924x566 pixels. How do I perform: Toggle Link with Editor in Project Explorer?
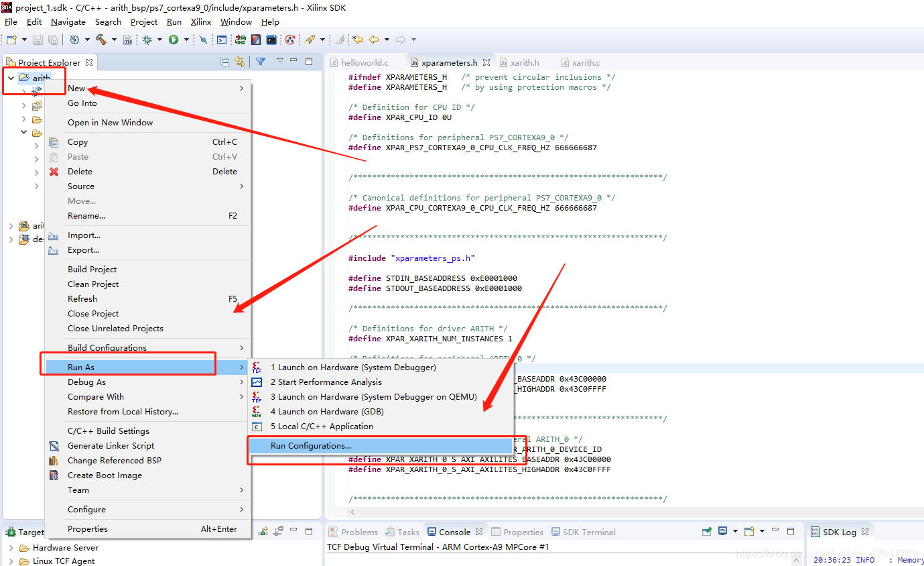point(240,62)
